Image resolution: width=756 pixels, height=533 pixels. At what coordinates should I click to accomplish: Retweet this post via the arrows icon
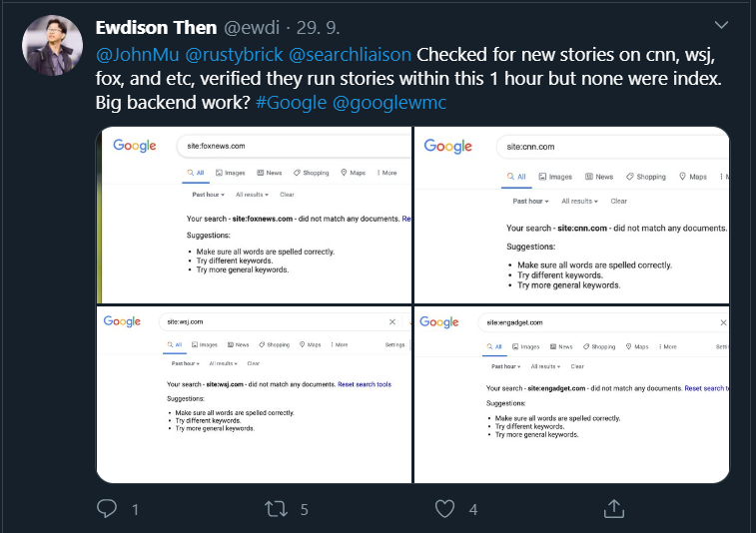pos(276,509)
